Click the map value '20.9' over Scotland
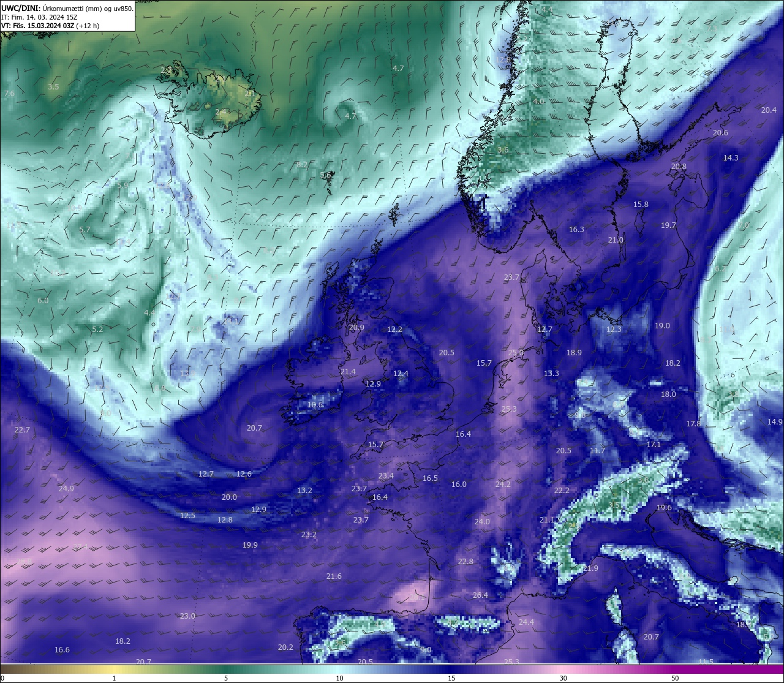The height and width of the screenshot is (683, 784). tap(356, 328)
